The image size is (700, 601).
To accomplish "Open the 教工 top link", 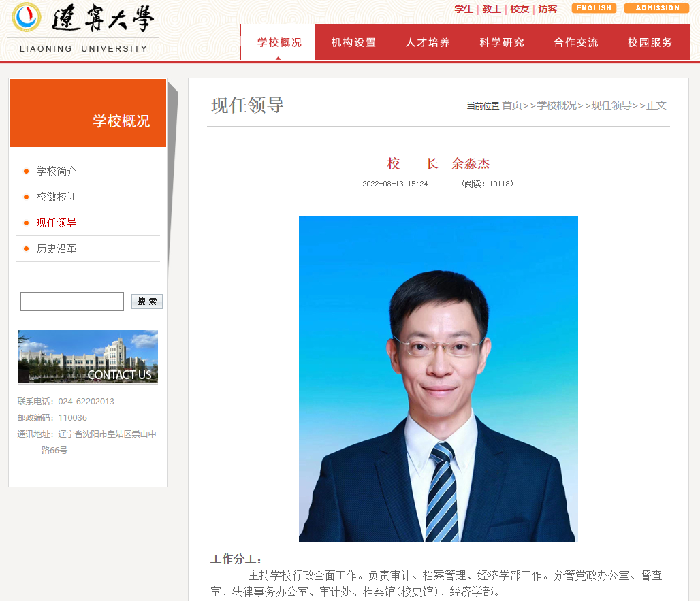I will pos(492,9).
